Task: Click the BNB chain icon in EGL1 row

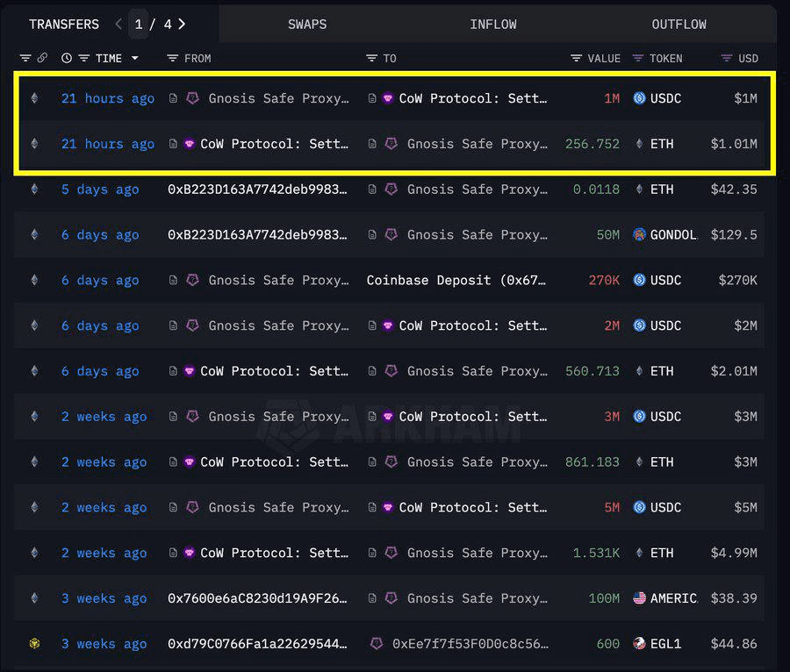Action: 34,643
